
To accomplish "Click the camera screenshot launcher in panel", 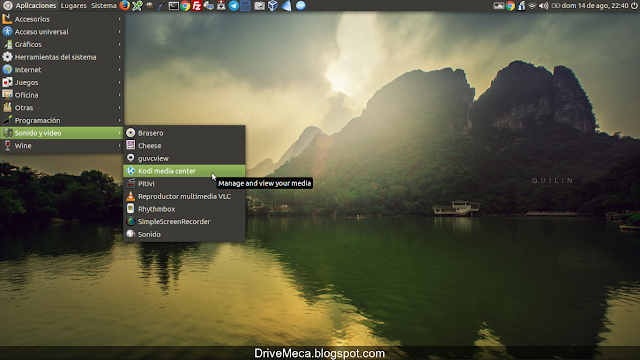I will click(259, 6).
